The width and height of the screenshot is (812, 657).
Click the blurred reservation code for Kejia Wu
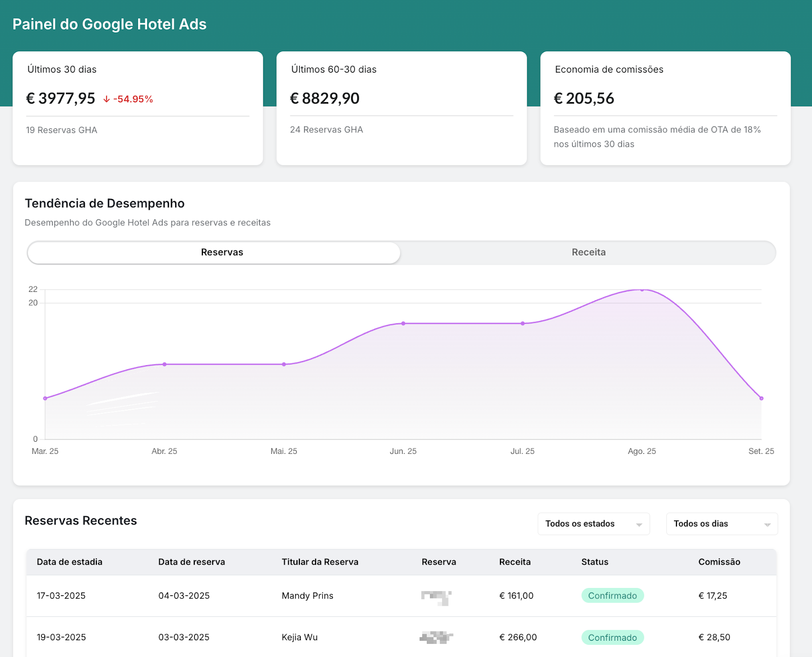pyautogui.click(x=436, y=637)
